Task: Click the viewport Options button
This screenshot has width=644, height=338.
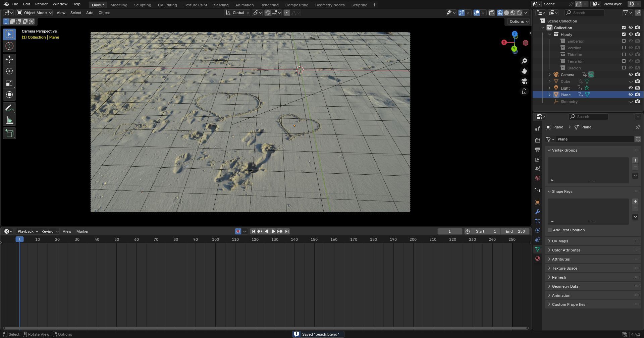Action: pyautogui.click(x=519, y=21)
